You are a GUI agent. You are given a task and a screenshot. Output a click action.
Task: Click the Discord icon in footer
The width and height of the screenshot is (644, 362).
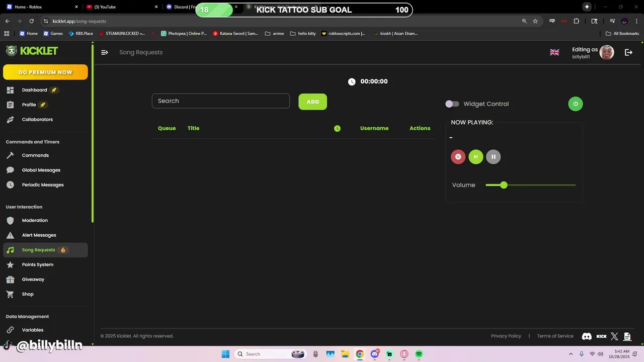point(587,336)
